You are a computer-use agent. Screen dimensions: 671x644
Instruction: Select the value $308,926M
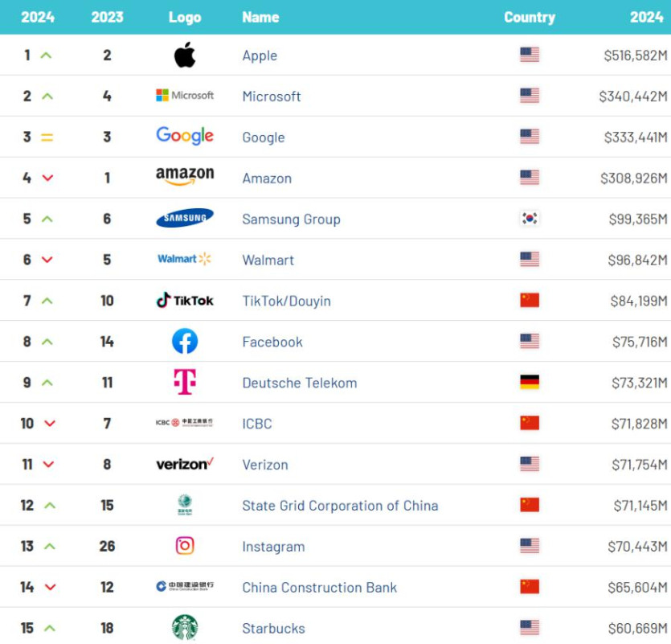click(634, 178)
